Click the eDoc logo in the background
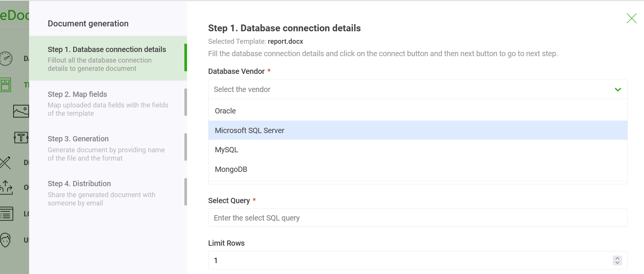This screenshot has height=274, width=644. (14, 15)
